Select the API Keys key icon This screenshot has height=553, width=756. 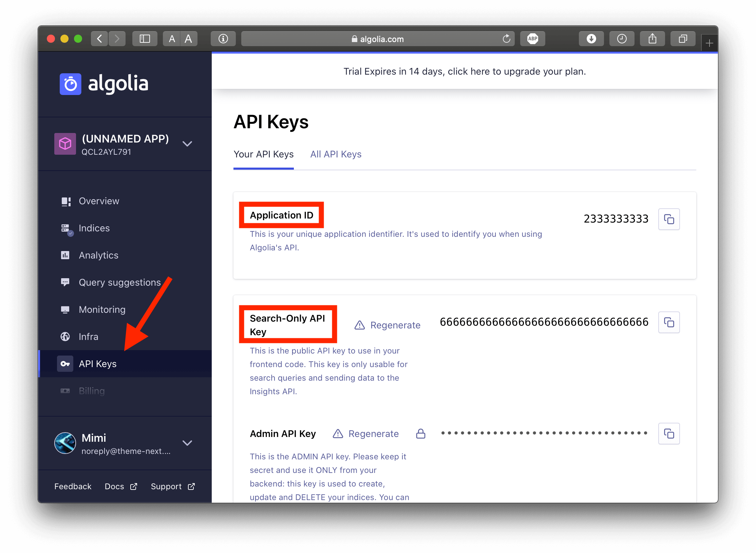coord(65,363)
